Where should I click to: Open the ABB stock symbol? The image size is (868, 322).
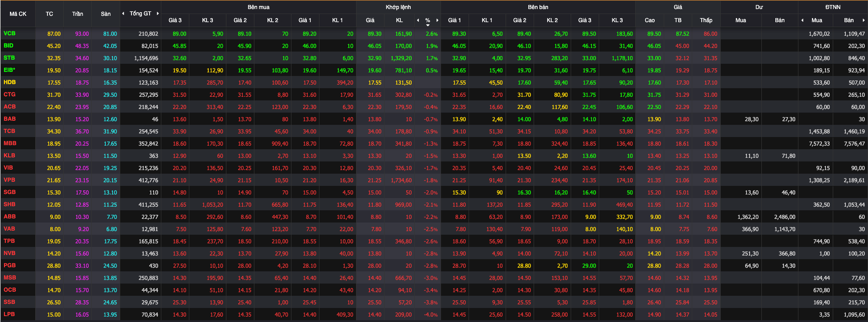point(9,217)
